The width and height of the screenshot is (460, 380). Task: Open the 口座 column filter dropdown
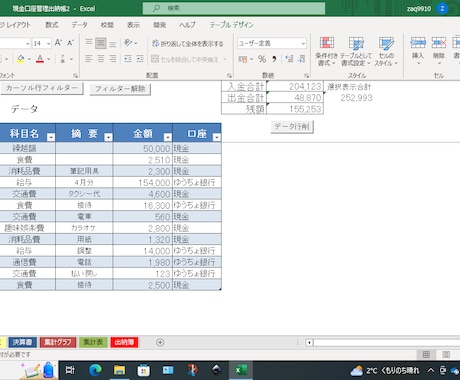pyautogui.click(x=217, y=137)
